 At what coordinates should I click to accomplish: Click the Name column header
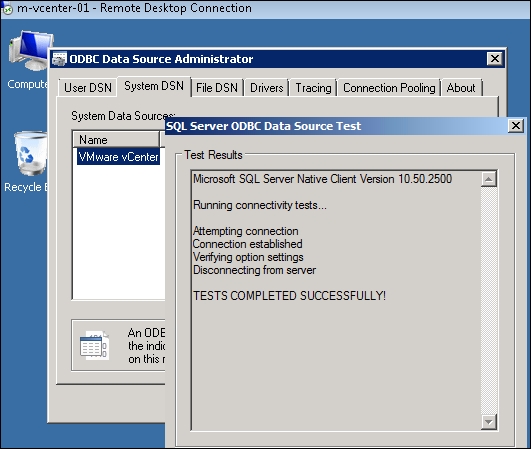pyautogui.click(x=116, y=140)
